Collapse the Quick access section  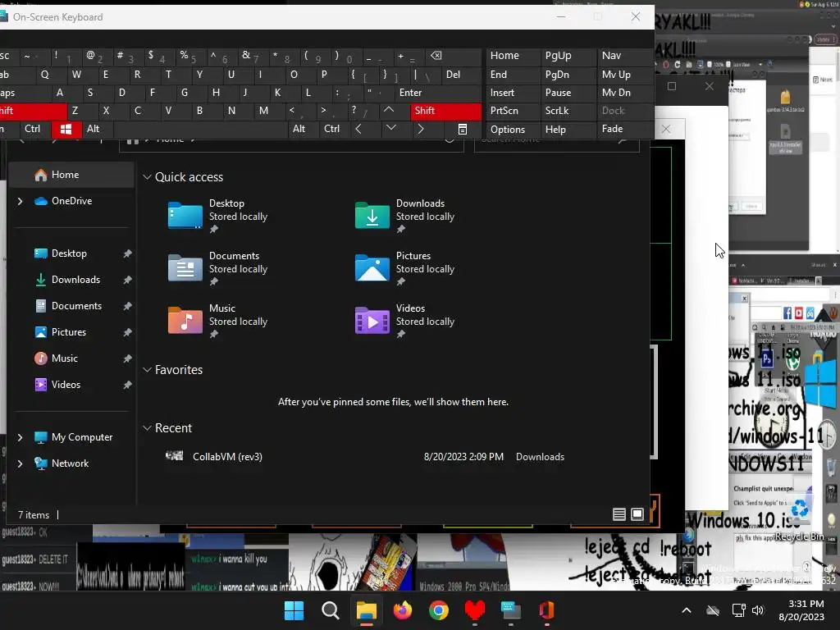[147, 177]
